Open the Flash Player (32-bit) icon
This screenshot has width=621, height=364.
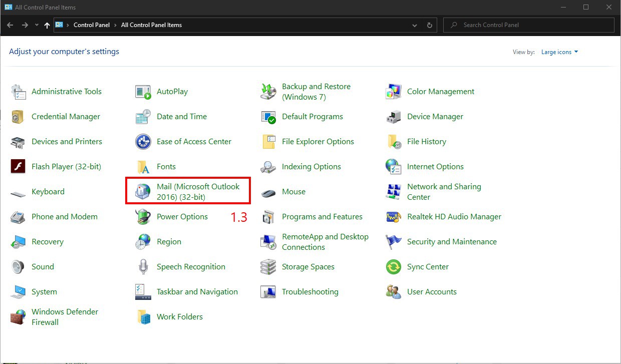coord(18,167)
